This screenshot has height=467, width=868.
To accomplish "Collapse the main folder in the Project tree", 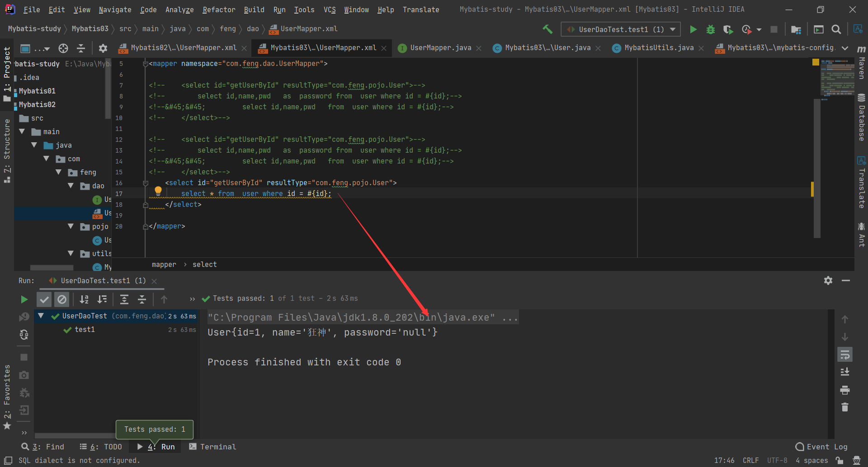I will [22, 131].
